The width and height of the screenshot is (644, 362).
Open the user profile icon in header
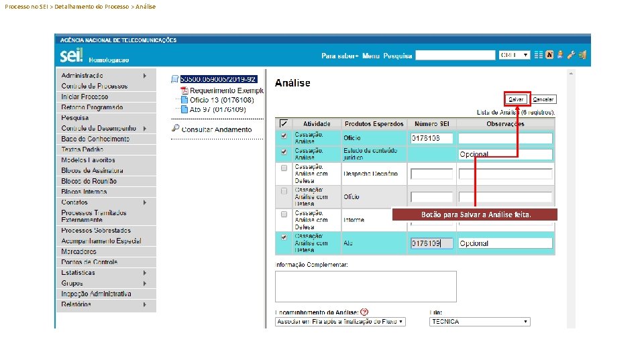[x=560, y=55]
